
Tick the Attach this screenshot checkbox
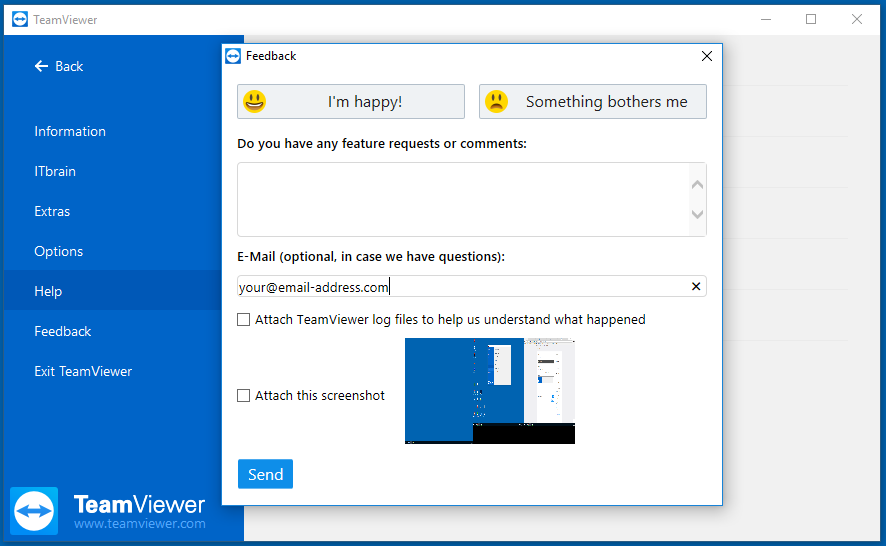coord(244,396)
